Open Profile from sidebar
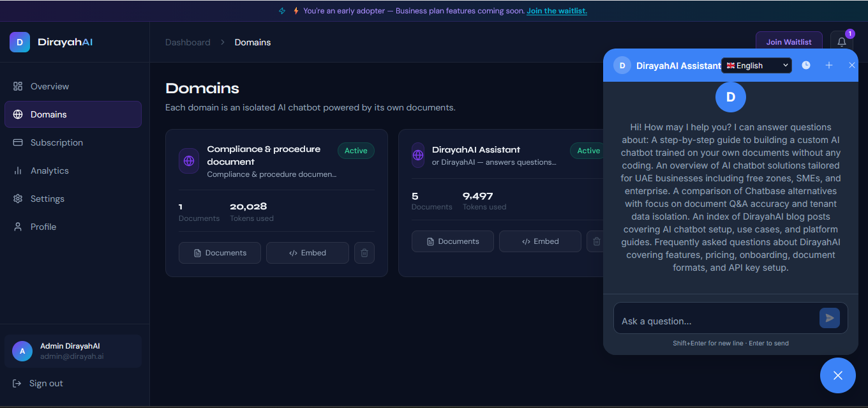Image resolution: width=868 pixels, height=408 pixels. (x=73, y=227)
